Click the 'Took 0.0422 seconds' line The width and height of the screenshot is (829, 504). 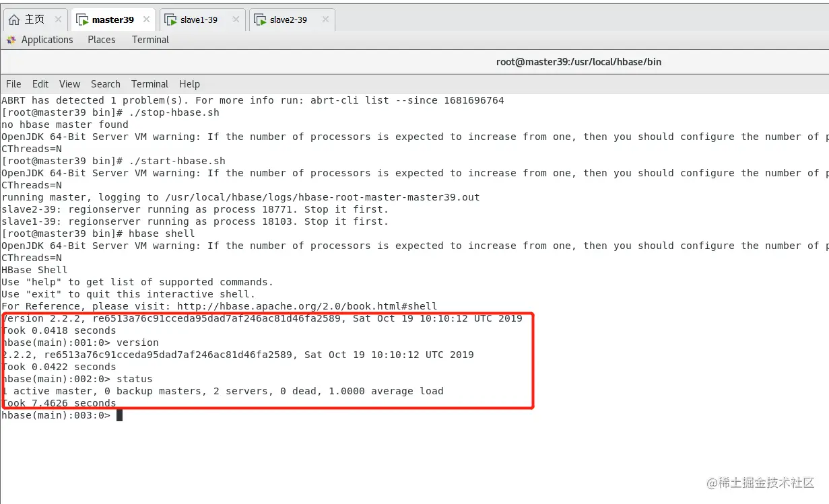point(59,367)
